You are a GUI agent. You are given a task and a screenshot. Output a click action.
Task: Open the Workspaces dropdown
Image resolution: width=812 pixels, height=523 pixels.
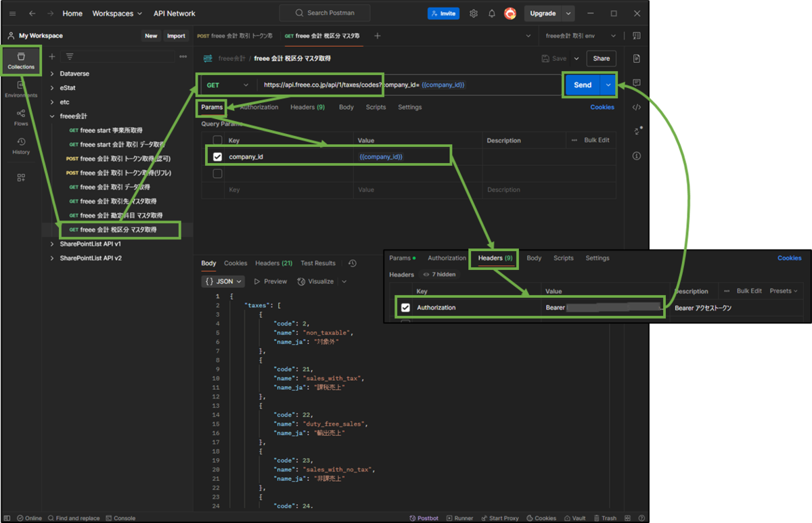(117, 14)
